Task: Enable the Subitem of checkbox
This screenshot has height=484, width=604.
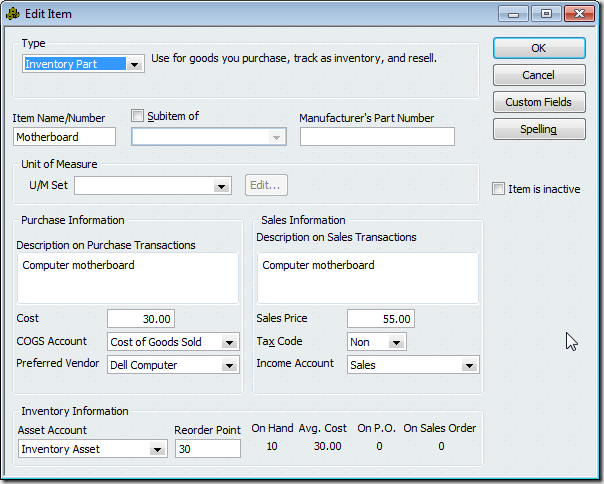Action: (138, 116)
